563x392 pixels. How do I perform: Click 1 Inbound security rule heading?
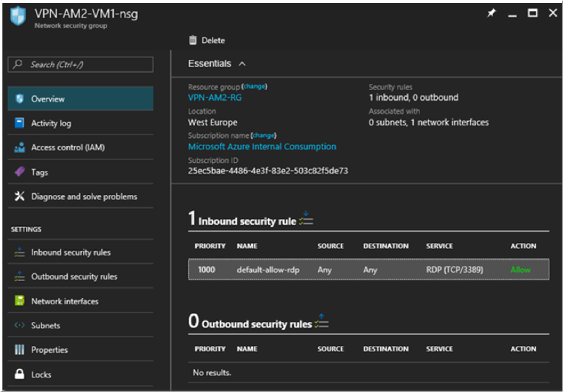(x=243, y=219)
